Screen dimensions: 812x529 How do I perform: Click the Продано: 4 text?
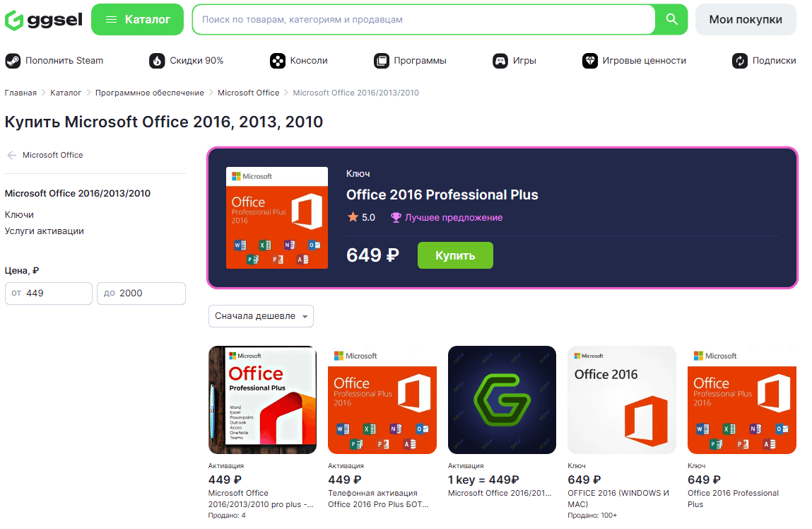(227, 516)
